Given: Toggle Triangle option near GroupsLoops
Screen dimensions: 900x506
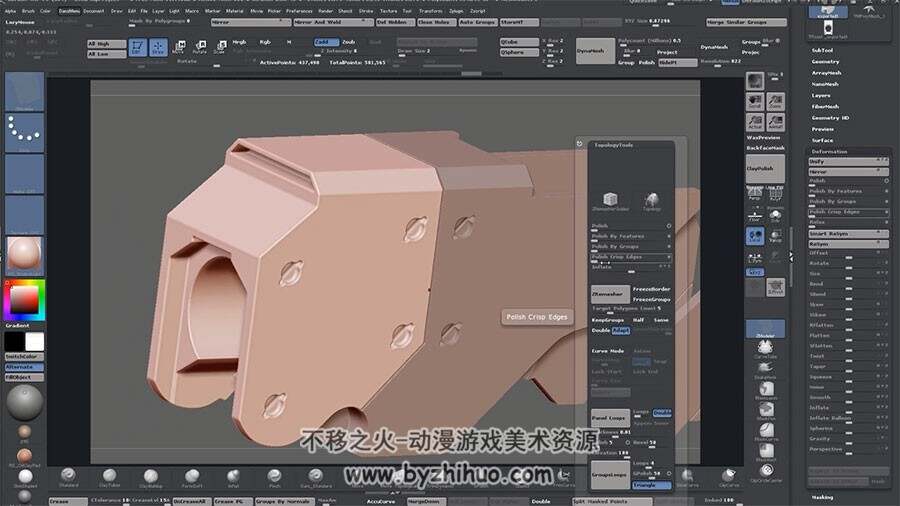Looking at the screenshot, I should click(x=651, y=485).
